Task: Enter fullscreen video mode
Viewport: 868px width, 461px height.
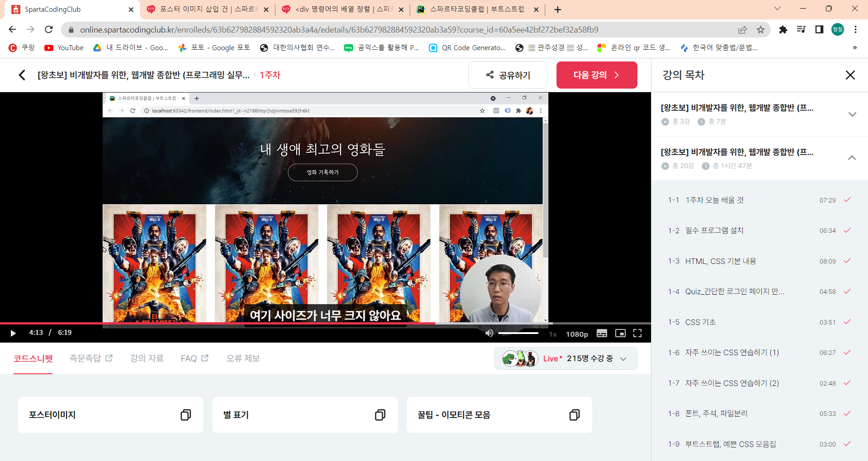Action: pos(637,333)
